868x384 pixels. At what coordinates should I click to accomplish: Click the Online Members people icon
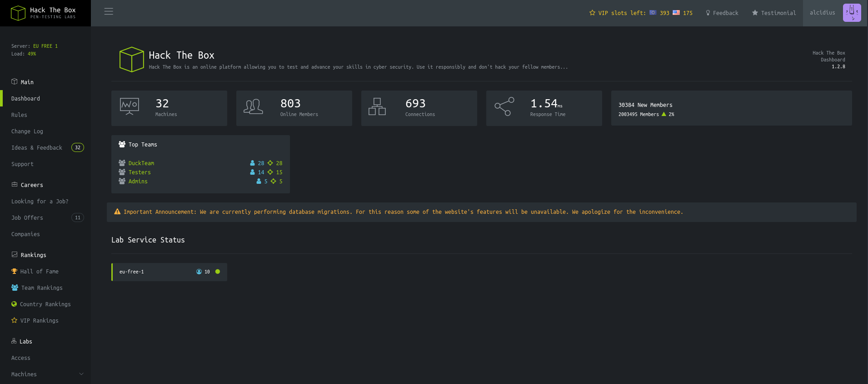click(253, 106)
